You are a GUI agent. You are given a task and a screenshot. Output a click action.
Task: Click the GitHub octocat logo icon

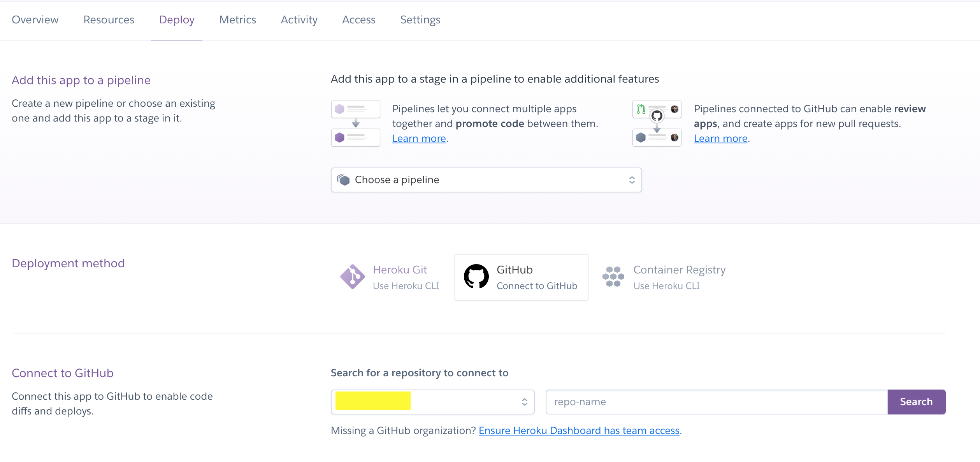tap(476, 277)
